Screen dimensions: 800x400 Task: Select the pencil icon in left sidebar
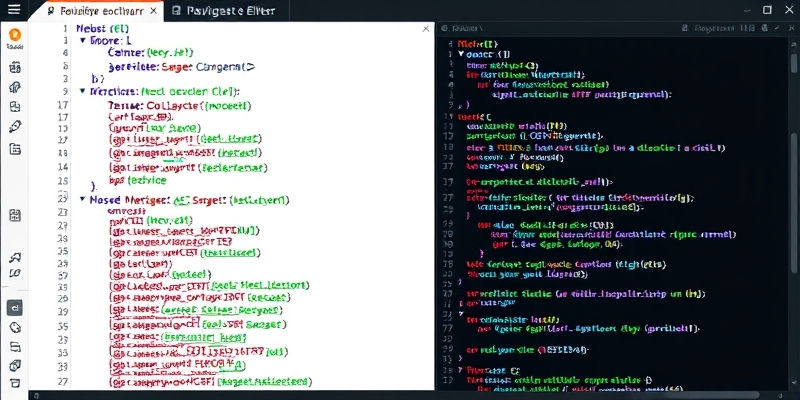pos(15,127)
